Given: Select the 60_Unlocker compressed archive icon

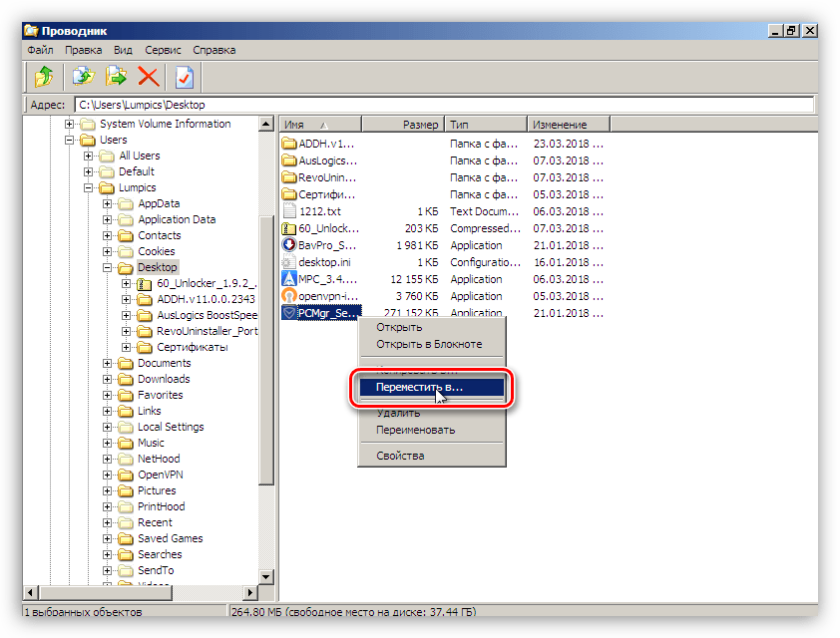Looking at the screenshot, I should [290, 228].
